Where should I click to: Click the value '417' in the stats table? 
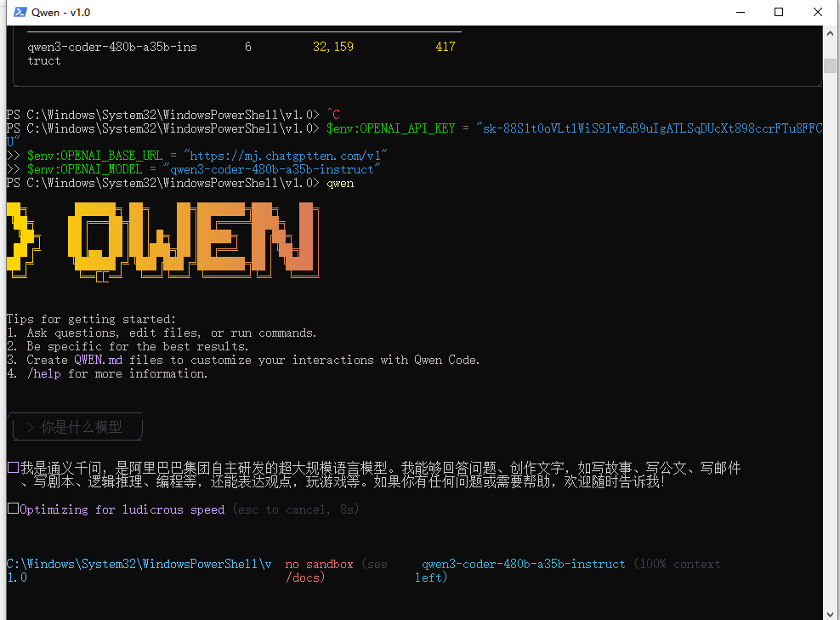pos(446,47)
